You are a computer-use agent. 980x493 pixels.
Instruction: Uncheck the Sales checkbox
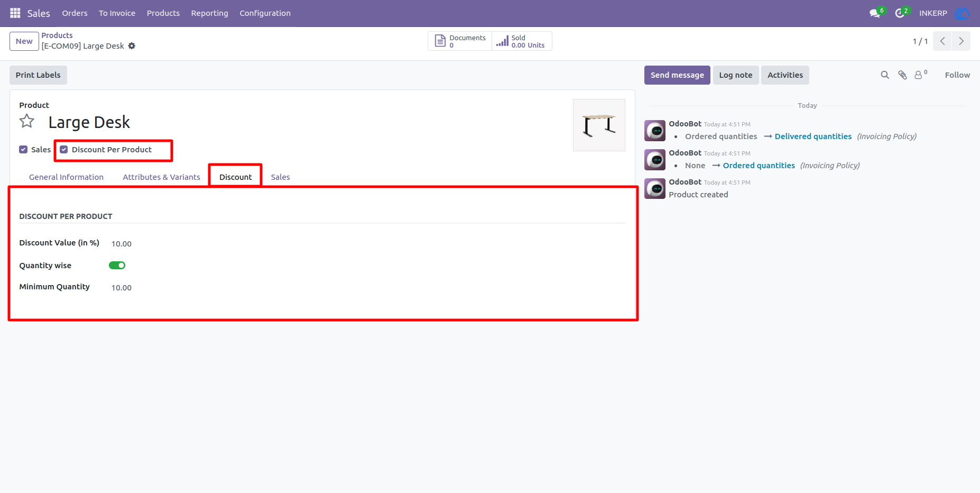(23, 150)
